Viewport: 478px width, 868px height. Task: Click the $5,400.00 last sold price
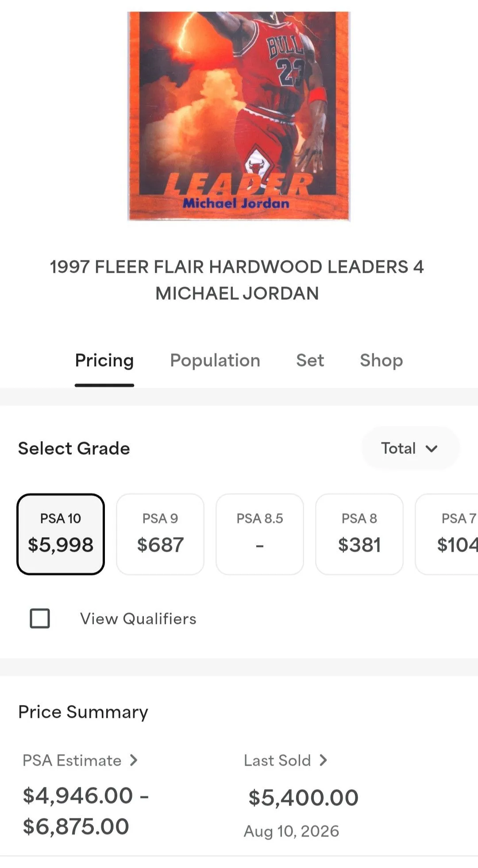[x=303, y=797]
